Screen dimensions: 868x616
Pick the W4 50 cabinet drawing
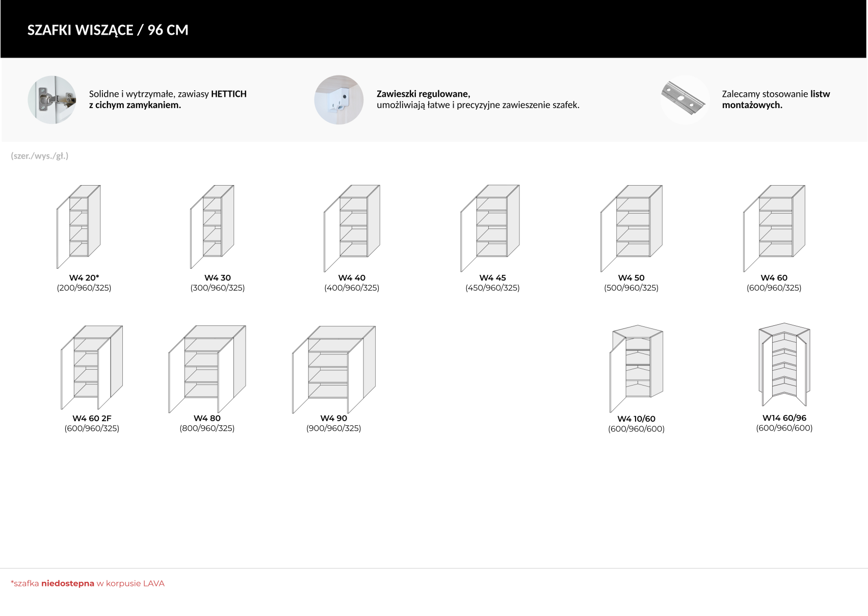point(631,227)
